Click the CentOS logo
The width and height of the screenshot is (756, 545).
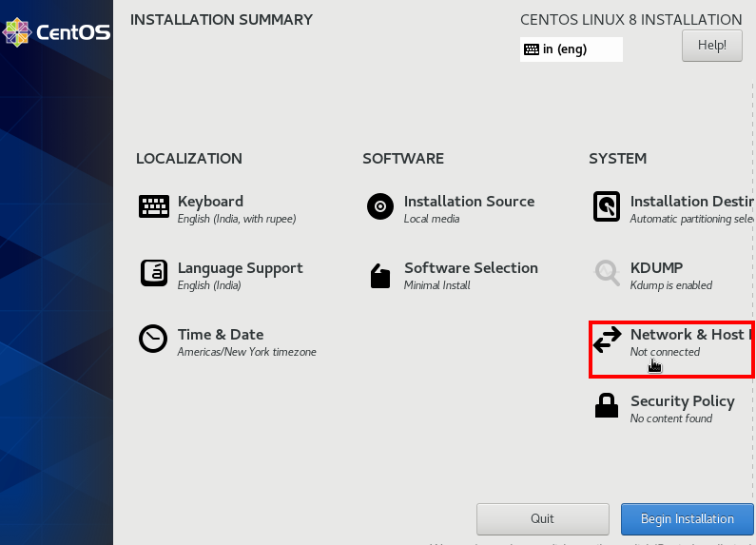[56, 32]
